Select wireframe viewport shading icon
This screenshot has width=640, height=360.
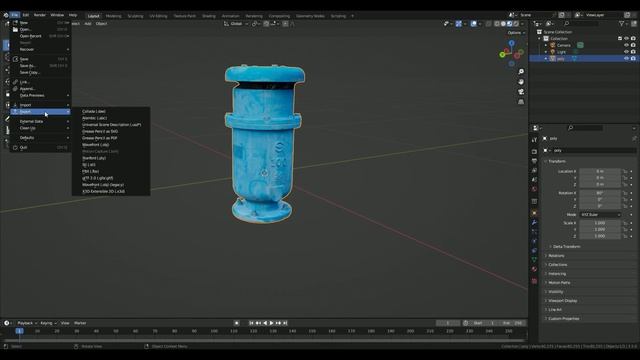[x=497, y=24]
